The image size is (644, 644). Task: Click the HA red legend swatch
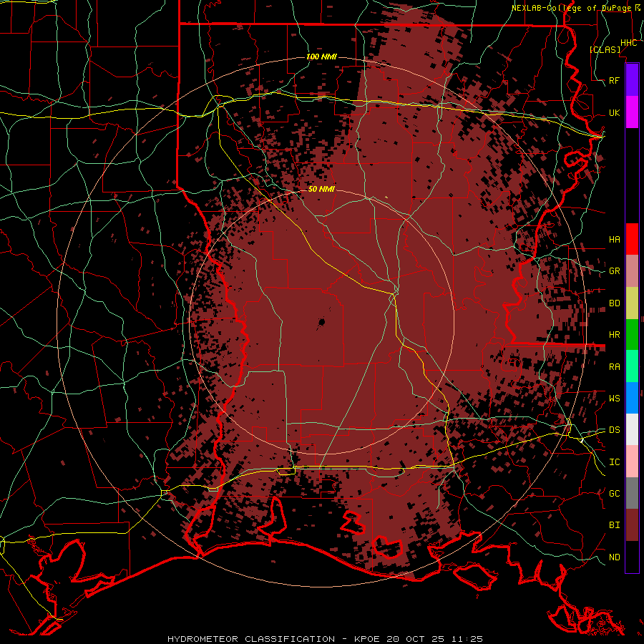[632, 239]
